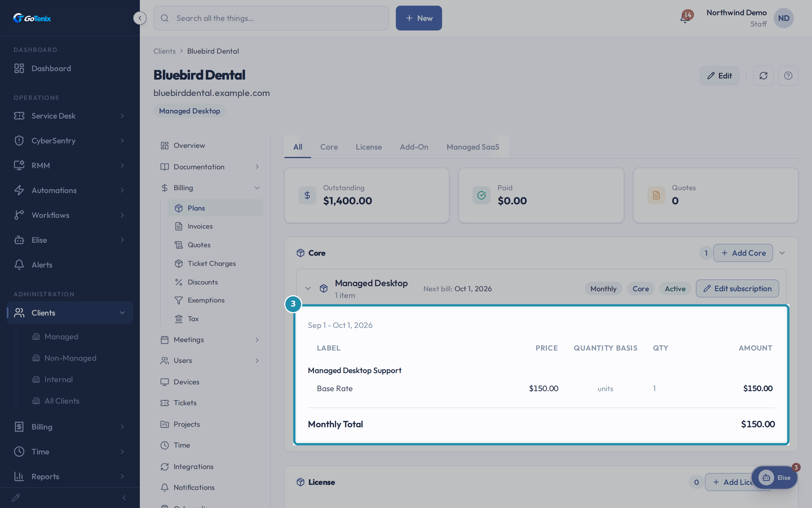812x508 pixels.
Task: Click the New button
Action: (x=419, y=18)
